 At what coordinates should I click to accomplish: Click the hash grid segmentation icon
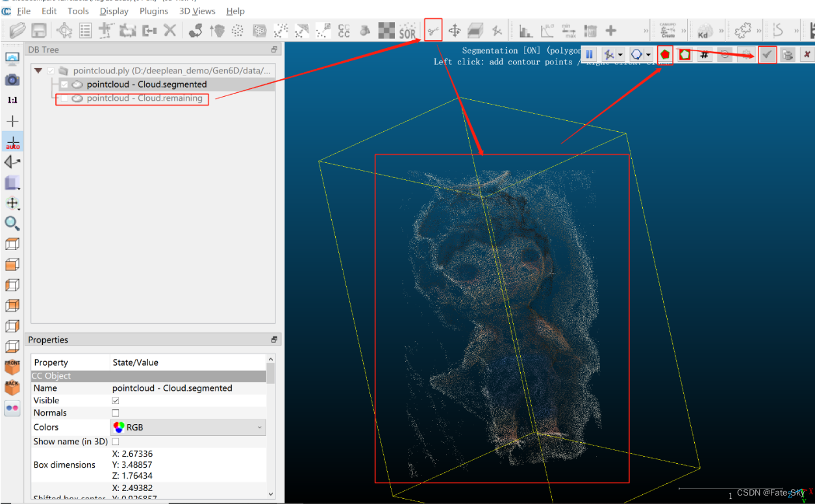(705, 55)
